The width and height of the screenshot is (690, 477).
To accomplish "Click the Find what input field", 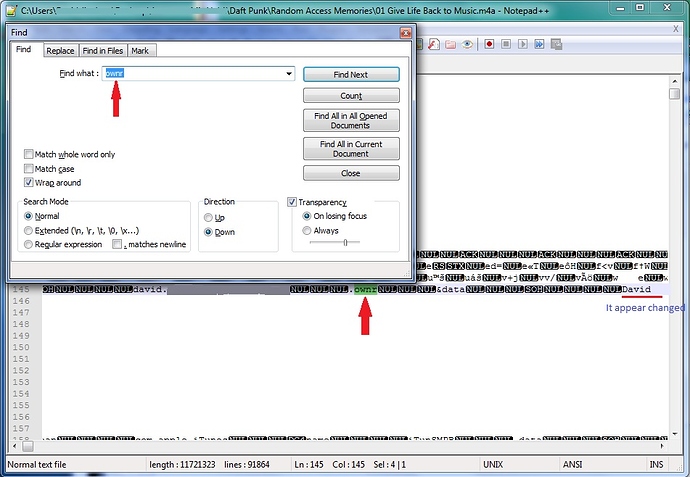I will coord(198,73).
